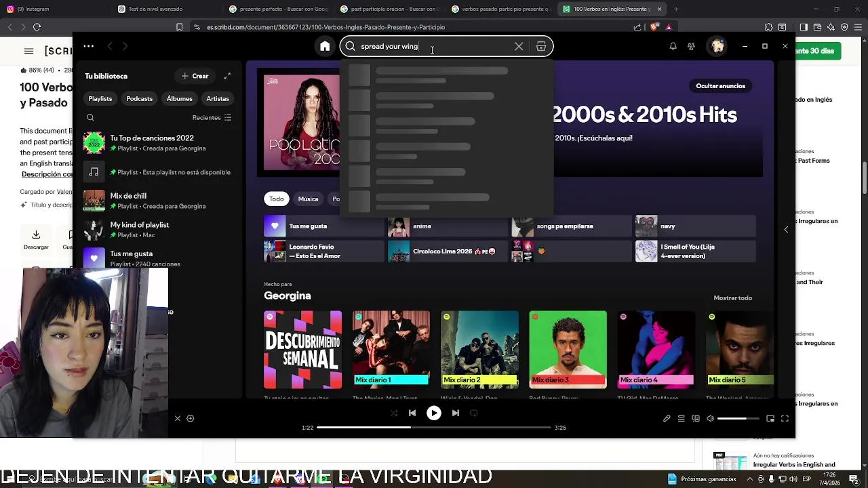Image resolution: width=868 pixels, height=488 pixels.
Task: Go forward with Spotify's right arrow
Action: (x=125, y=46)
